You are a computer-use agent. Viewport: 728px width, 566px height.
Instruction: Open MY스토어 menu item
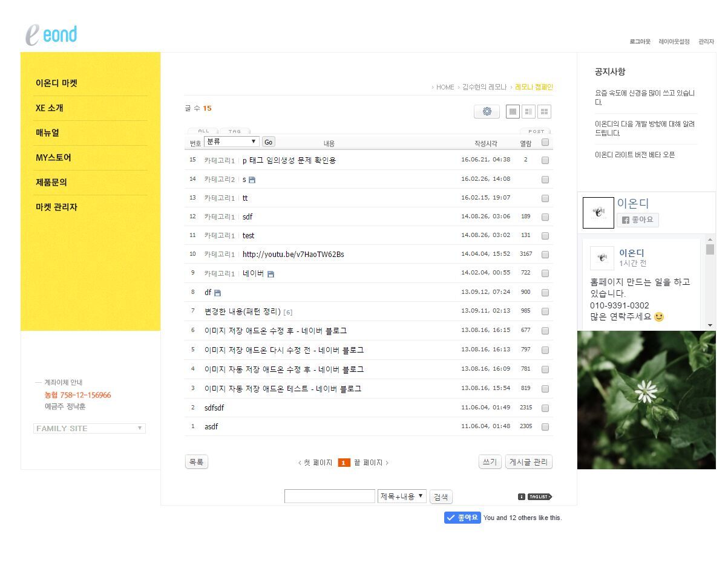53,158
